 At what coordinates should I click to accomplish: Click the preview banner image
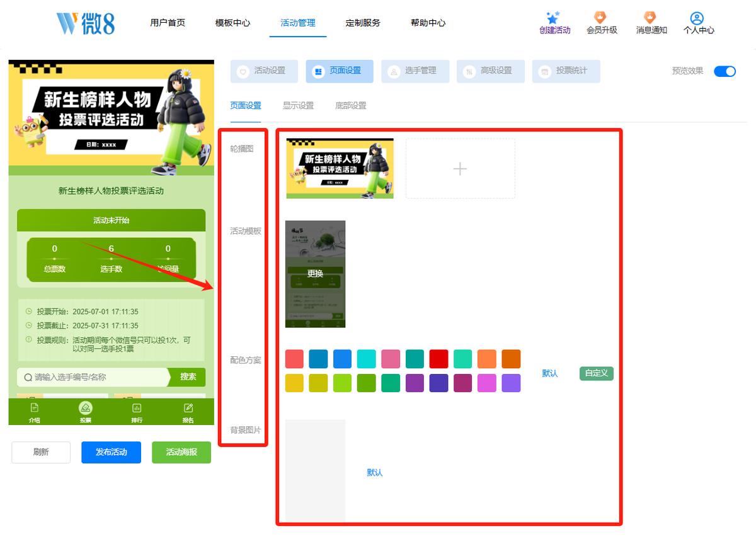point(112,117)
